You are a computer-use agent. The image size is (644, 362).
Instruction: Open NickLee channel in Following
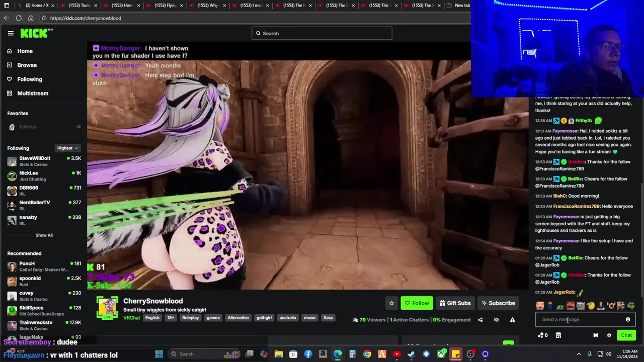(44, 175)
